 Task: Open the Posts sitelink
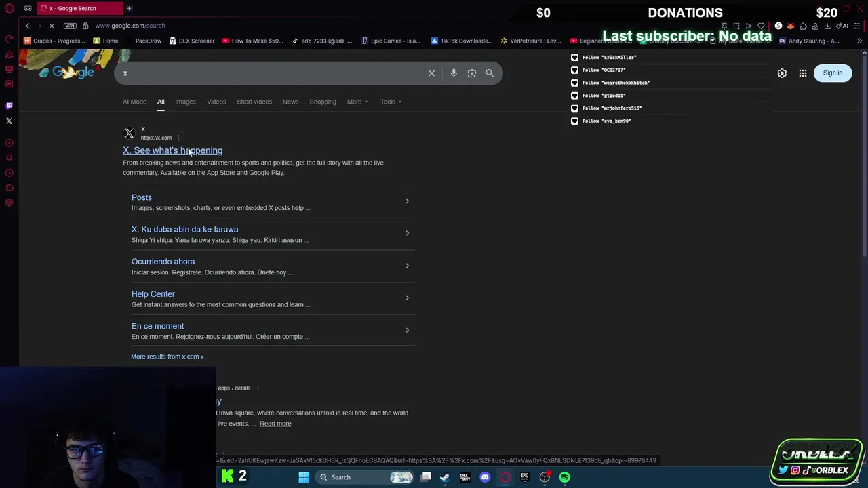coord(142,197)
